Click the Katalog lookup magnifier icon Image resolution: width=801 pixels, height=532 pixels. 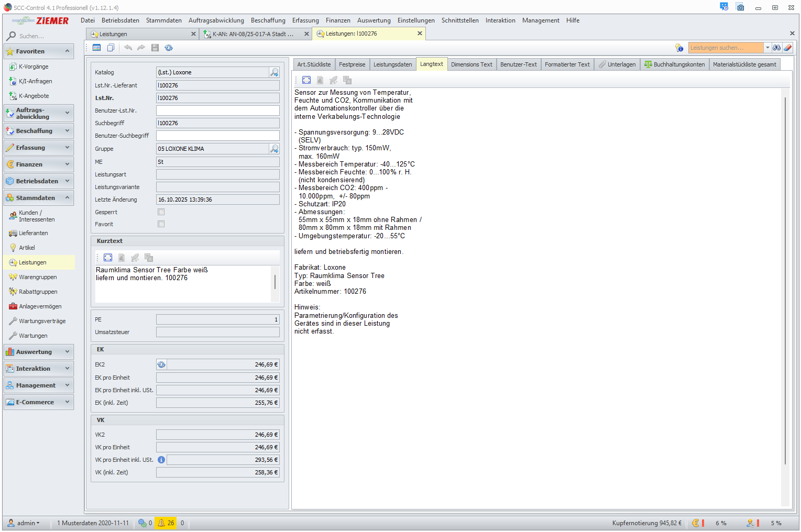click(274, 72)
